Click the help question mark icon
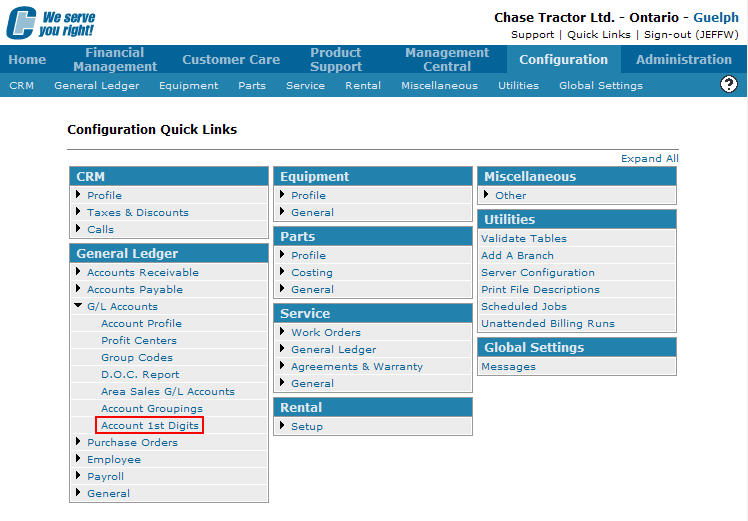Viewport: 748px width, 521px height. point(728,84)
